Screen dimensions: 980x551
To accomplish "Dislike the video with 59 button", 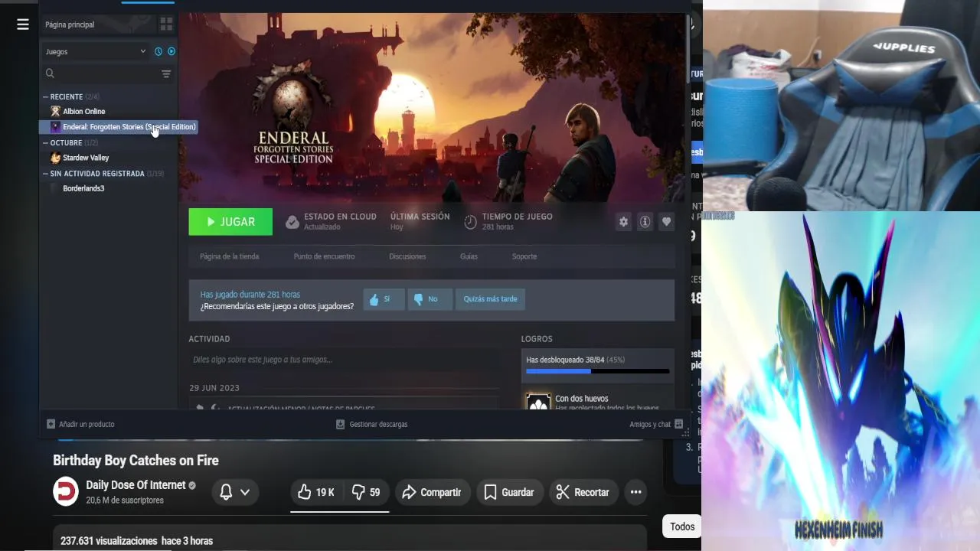I will (x=366, y=492).
